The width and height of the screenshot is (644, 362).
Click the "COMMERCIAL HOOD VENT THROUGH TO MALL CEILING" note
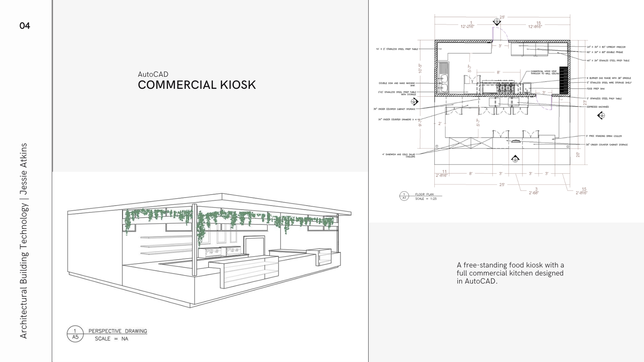tap(545, 72)
